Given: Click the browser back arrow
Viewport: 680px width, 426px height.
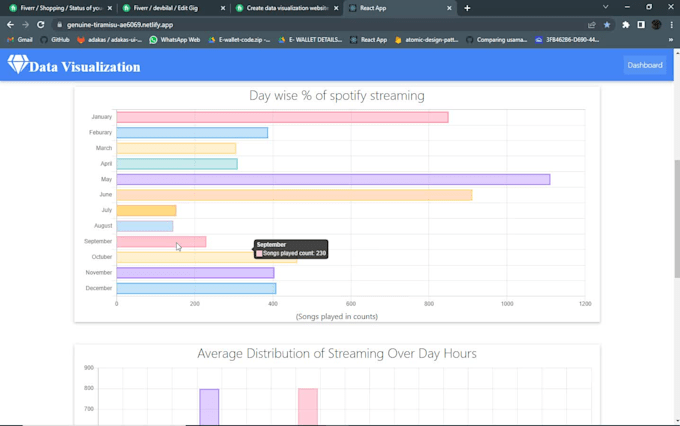Looking at the screenshot, I should (10, 25).
